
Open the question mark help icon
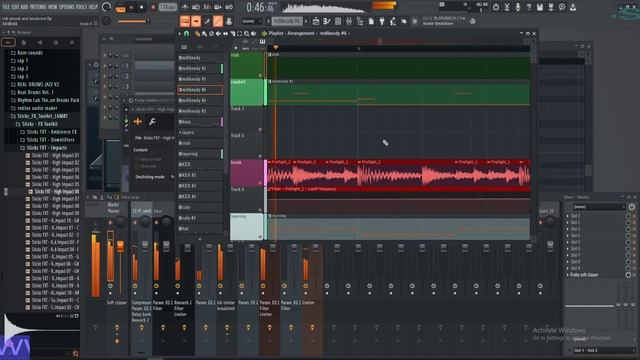tap(529, 7)
